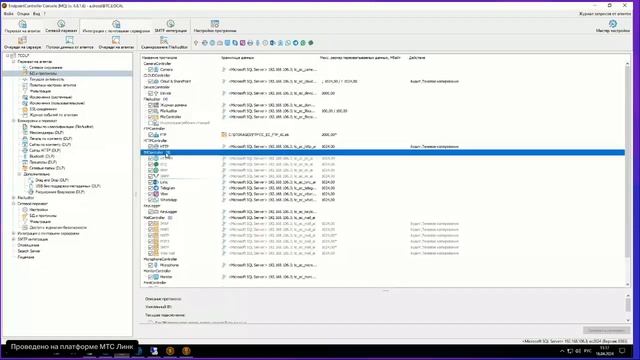Toggle the HTTP protocol checkbox
Image resolution: width=640 pixels, height=360 pixels.
(x=150, y=146)
